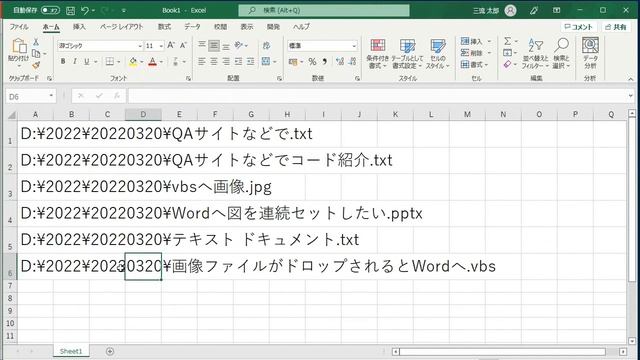Increase decimal places

[340, 62]
